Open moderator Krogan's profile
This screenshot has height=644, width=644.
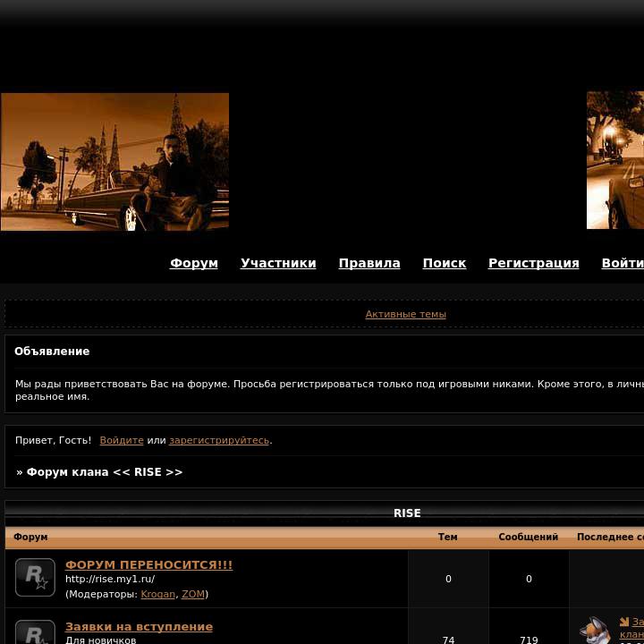(x=157, y=594)
